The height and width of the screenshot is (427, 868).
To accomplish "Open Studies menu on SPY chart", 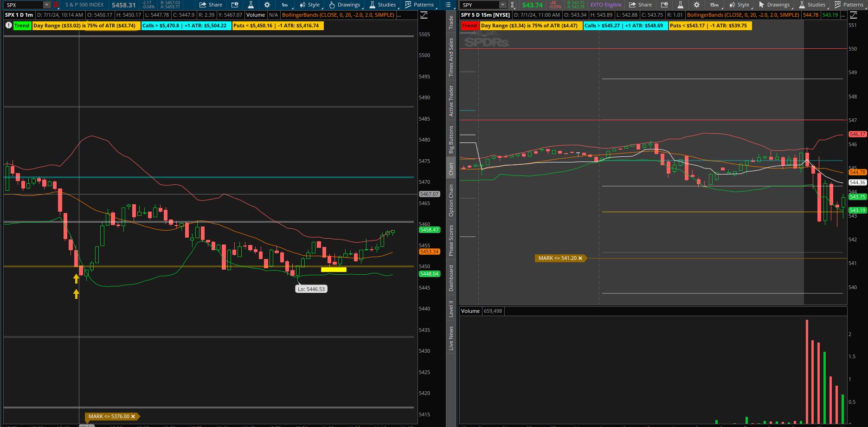I will tap(812, 5).
